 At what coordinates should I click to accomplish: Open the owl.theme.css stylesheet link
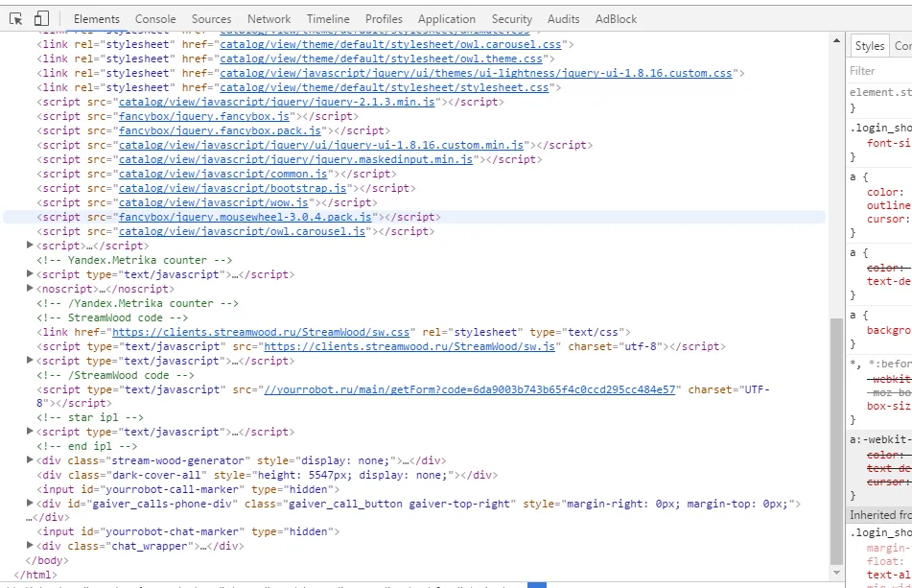pos(381,59)
